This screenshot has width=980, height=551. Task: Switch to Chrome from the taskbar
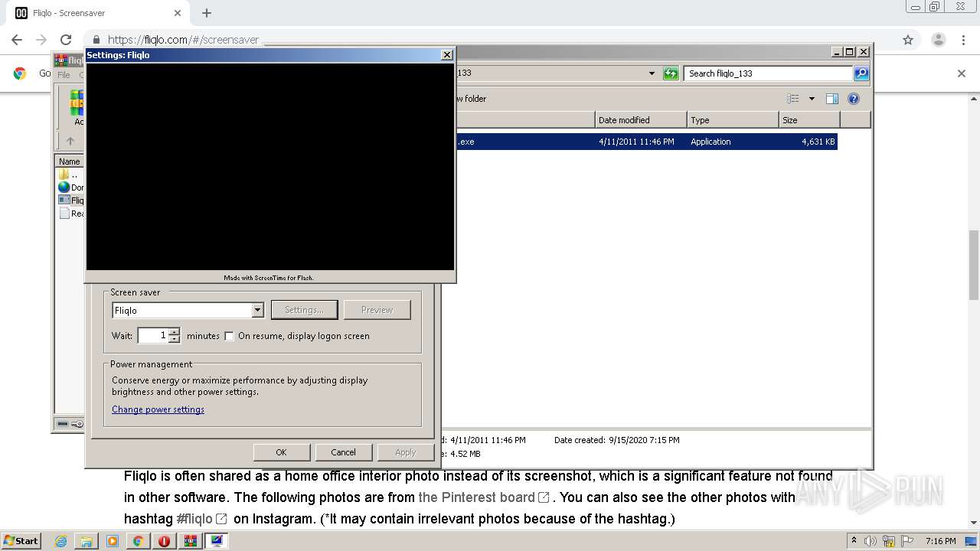pos(138,541)
